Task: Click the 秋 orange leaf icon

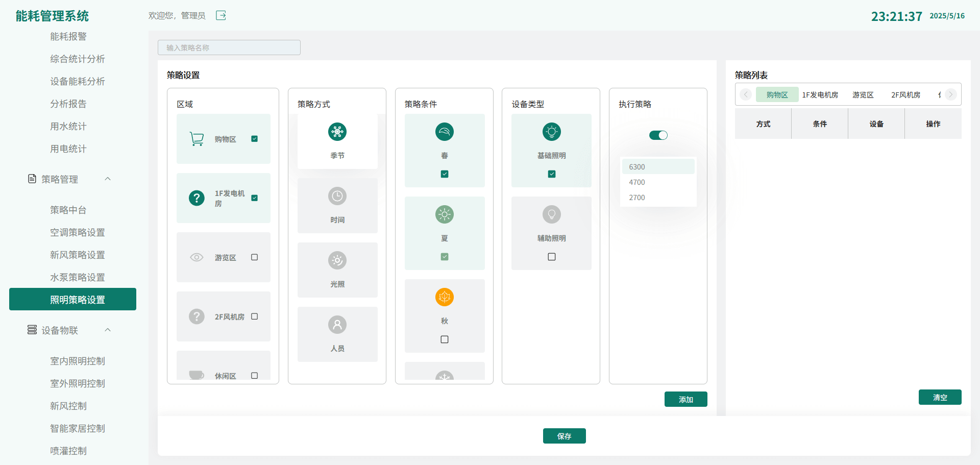Action: click(445, 297)
